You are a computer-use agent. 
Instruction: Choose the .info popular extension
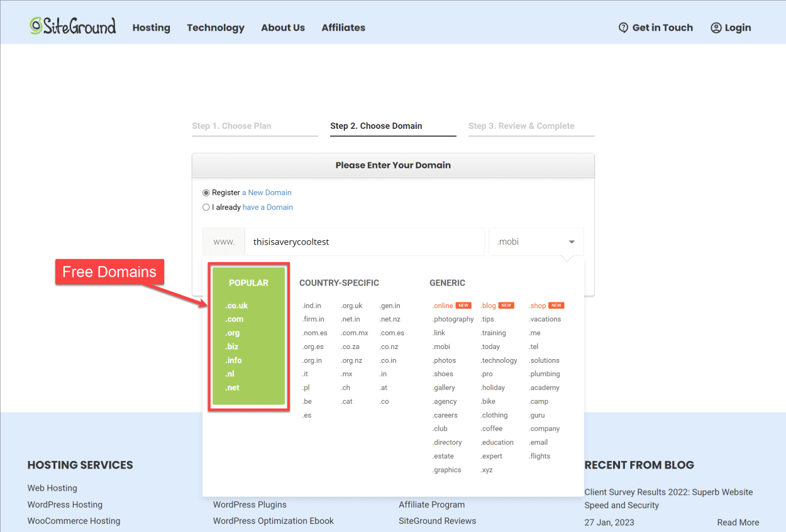[234, 360]
